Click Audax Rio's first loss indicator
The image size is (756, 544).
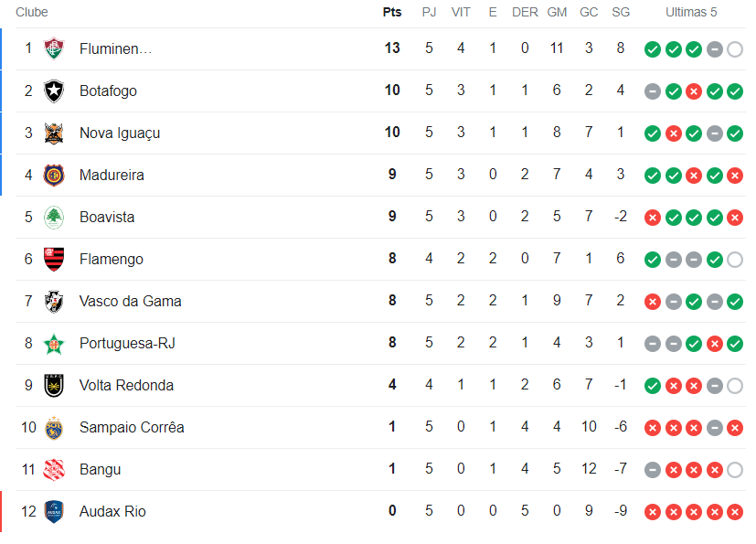point(652,512)
